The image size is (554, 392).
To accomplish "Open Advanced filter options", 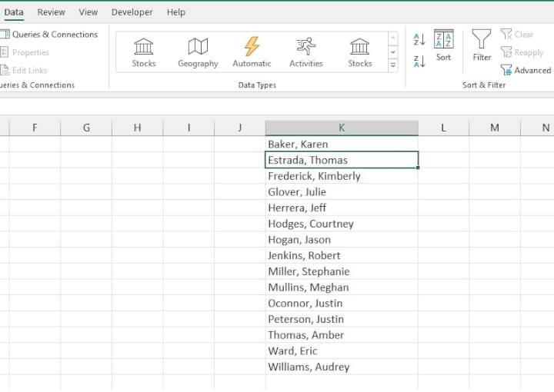I will tap(526, 70).
